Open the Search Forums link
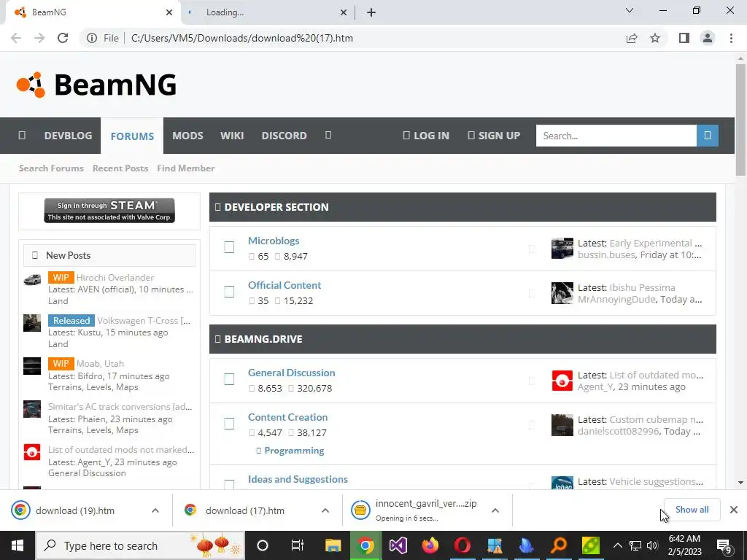Viewport: 747px width, 560px height. click(51, 168)
